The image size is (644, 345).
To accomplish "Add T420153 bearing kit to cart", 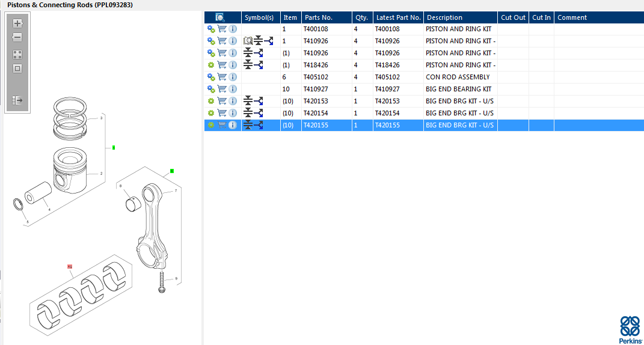I will [x=222, y=101].
